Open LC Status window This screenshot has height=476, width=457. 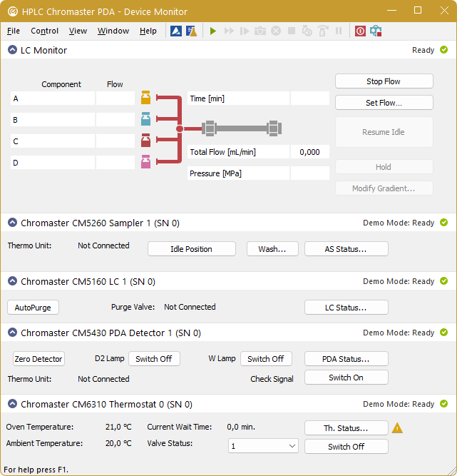pyautogui.click(x=346, y=308)
